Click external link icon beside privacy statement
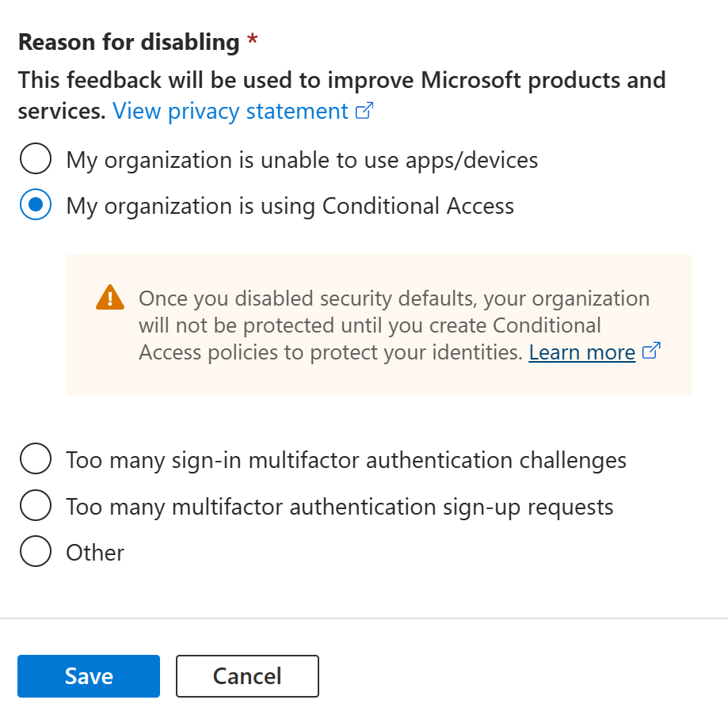The image size is (728, 715). click(364, 111)
